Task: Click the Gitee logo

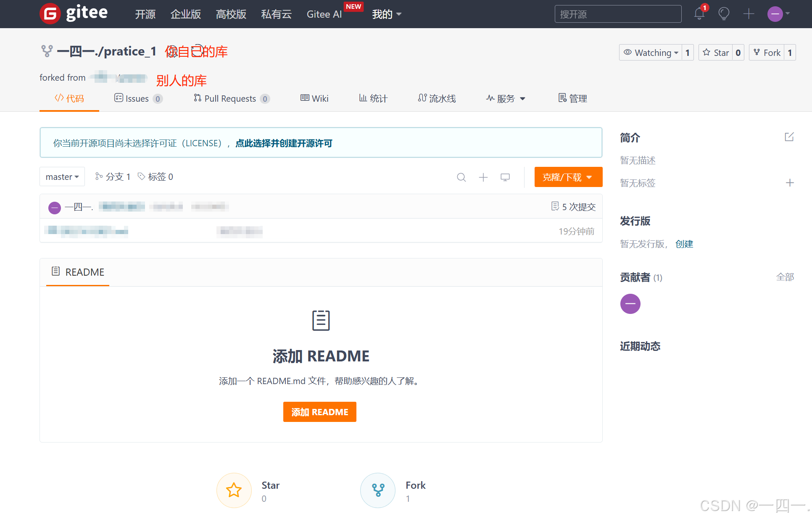Action: click(73, 13)
